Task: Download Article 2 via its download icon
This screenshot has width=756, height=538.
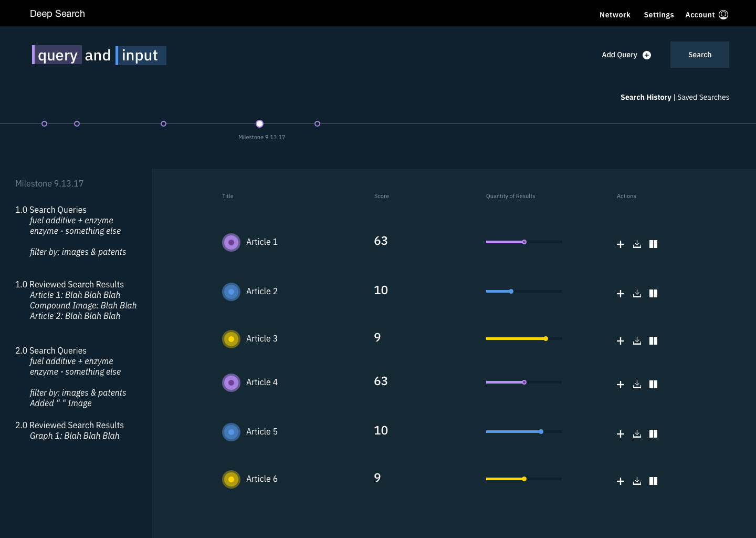Action: click(637, 294)
